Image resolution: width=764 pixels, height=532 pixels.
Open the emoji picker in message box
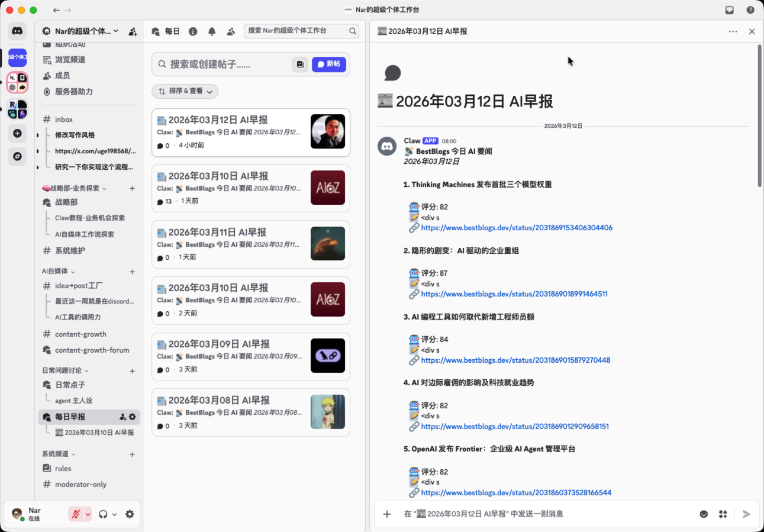pyautogui.click(x=704, y=514)
